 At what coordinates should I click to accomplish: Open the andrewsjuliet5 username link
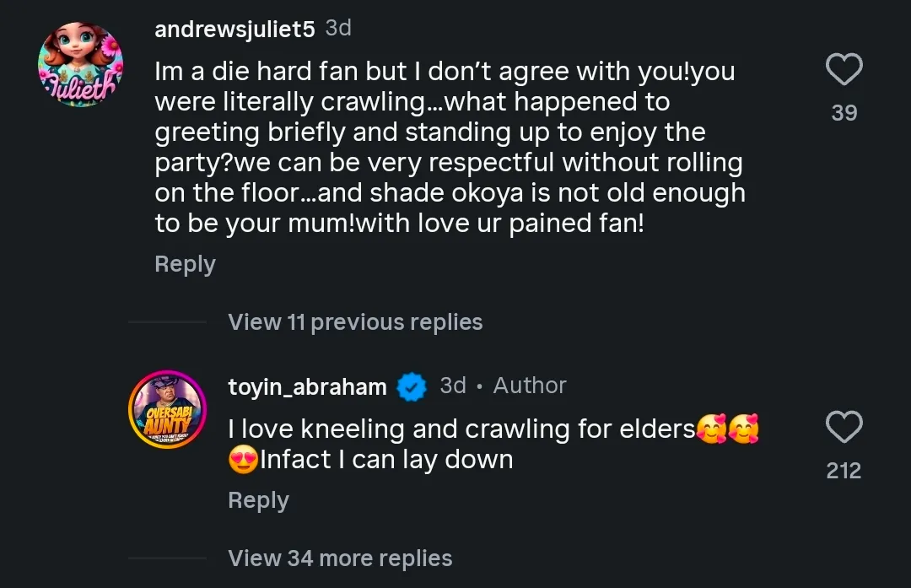coord(234,29)
